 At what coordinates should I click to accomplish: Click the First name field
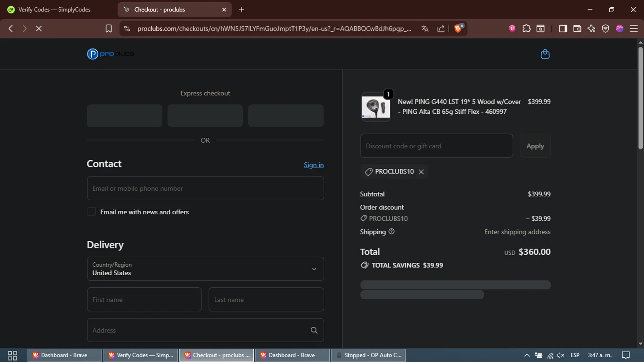pos(144,299)
